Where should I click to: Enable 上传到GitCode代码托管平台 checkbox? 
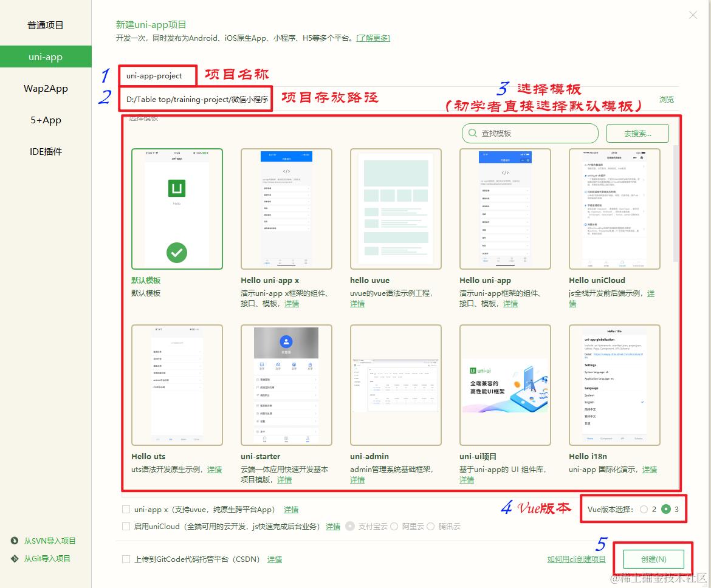126,559
